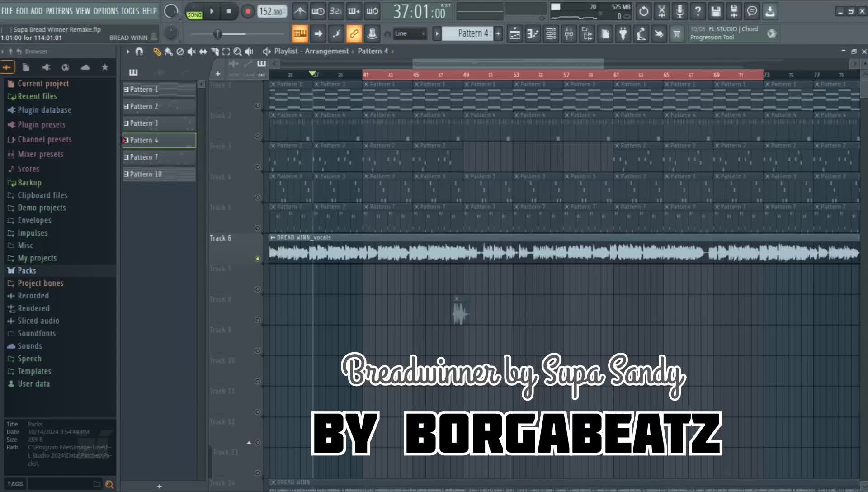Toggle the orange link-to-controller button

[354, 34]
